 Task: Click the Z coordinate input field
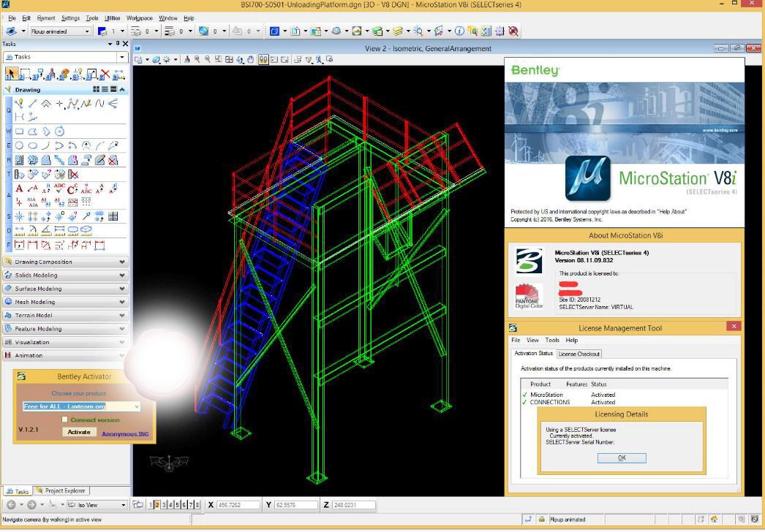(354, 505)
